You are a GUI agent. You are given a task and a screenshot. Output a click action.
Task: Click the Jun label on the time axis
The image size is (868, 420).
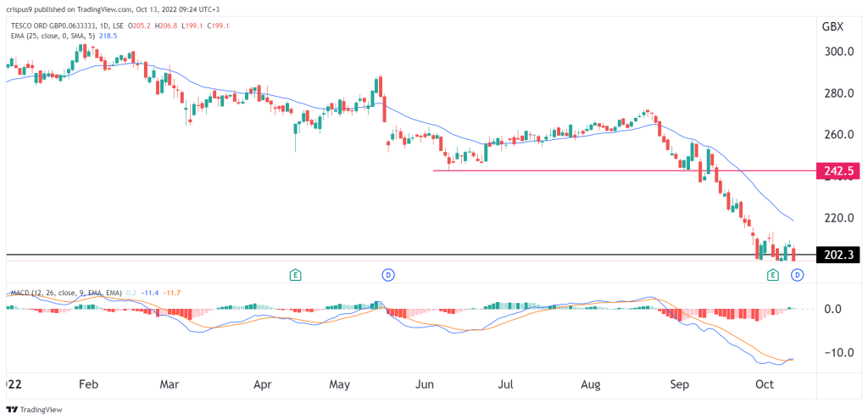pos(424,384)
